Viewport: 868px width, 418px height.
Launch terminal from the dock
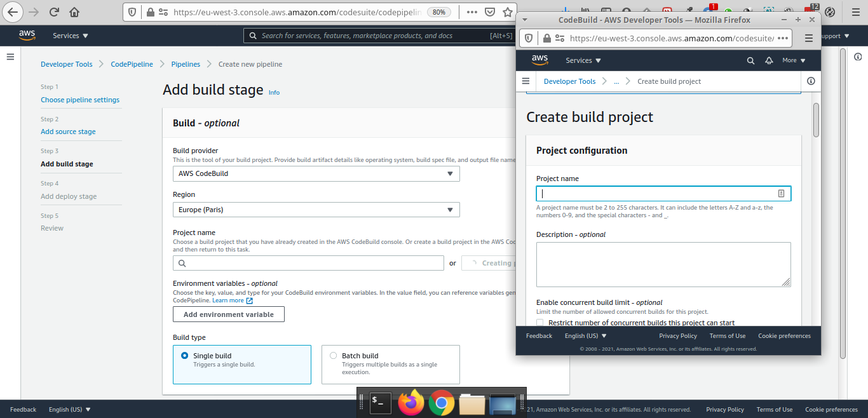click(380, 402)
